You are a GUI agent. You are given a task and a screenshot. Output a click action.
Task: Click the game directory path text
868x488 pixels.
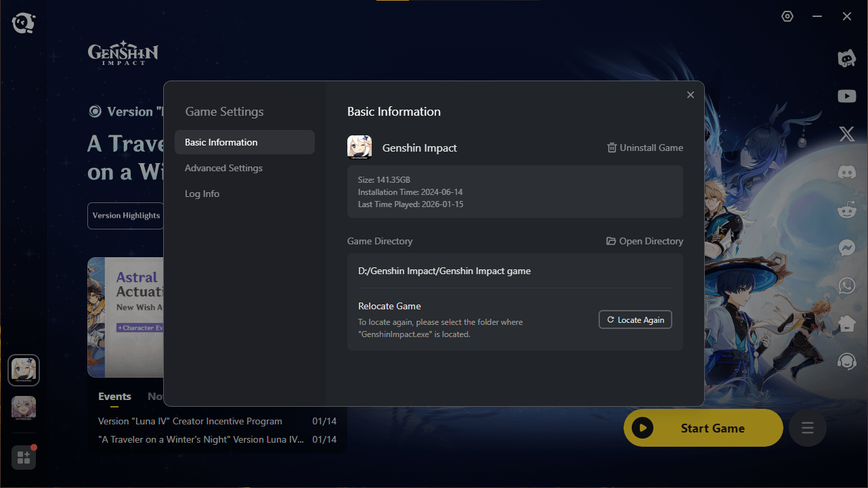(x=444, y=271)
